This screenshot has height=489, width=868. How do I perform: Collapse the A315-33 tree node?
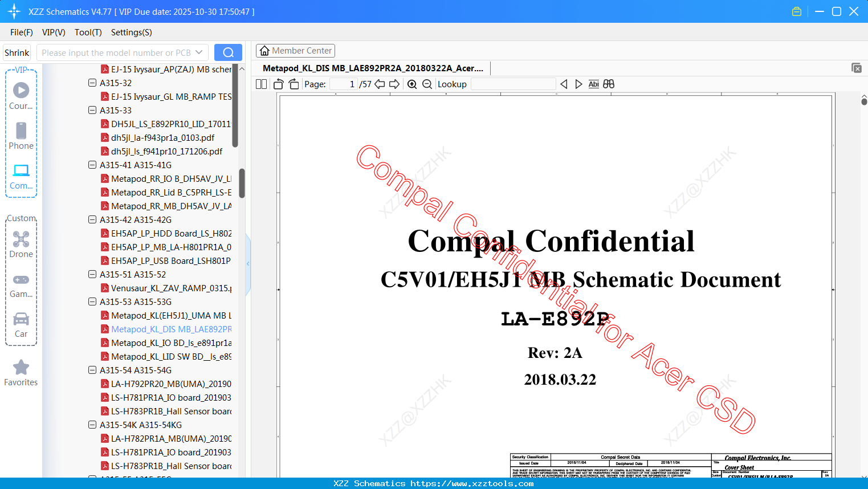point(92,110)
